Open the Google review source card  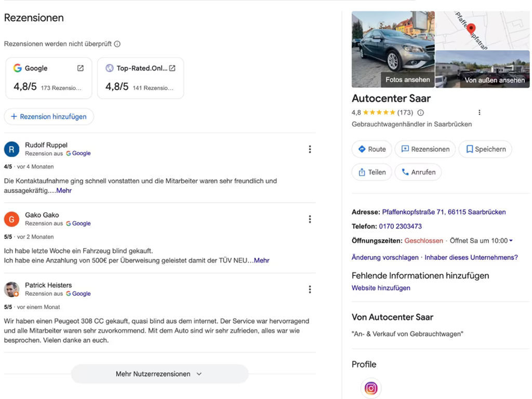tap(49, 78)
